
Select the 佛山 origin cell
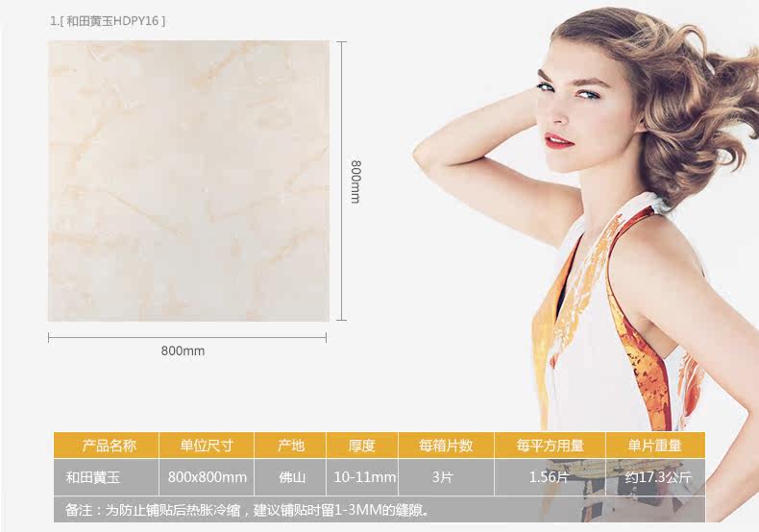click(291, 476)
